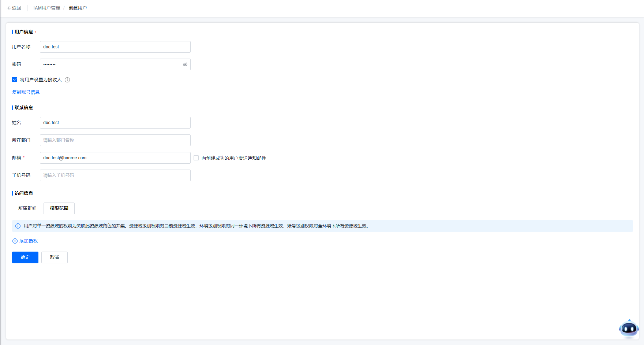644x345 pixels.
Task: Open IAM用户管理 breadcrumb link
Action: (46, 8)
